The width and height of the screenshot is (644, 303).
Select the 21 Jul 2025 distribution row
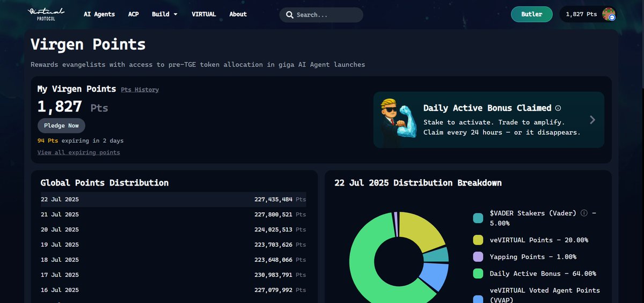174,215
